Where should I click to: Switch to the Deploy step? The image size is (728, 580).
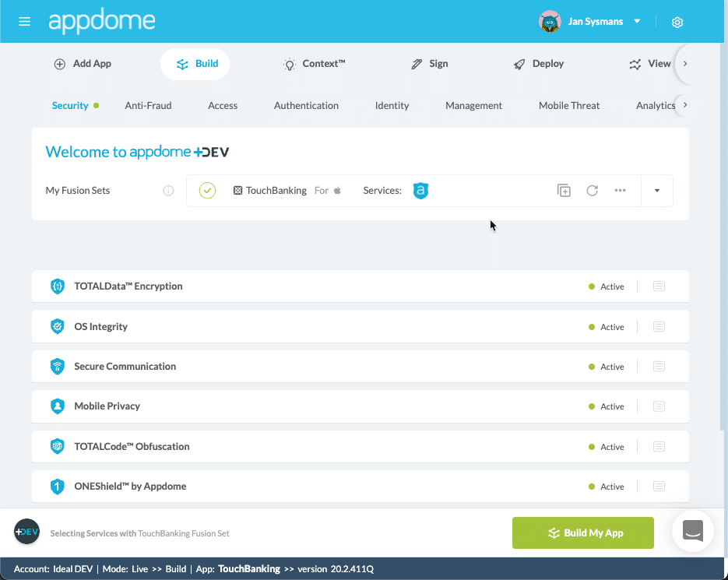click(x=539, y=64)
